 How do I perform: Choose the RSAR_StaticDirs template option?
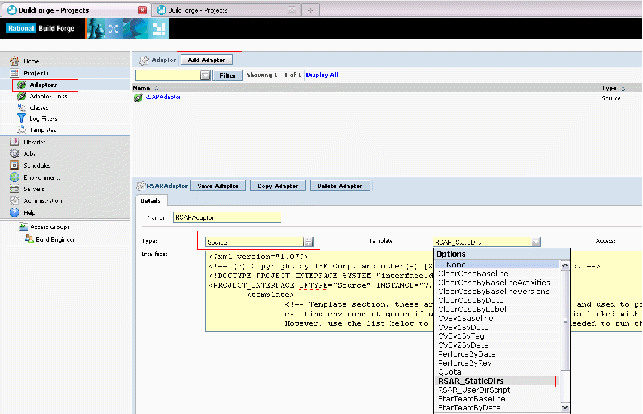(x=497, y=381)
